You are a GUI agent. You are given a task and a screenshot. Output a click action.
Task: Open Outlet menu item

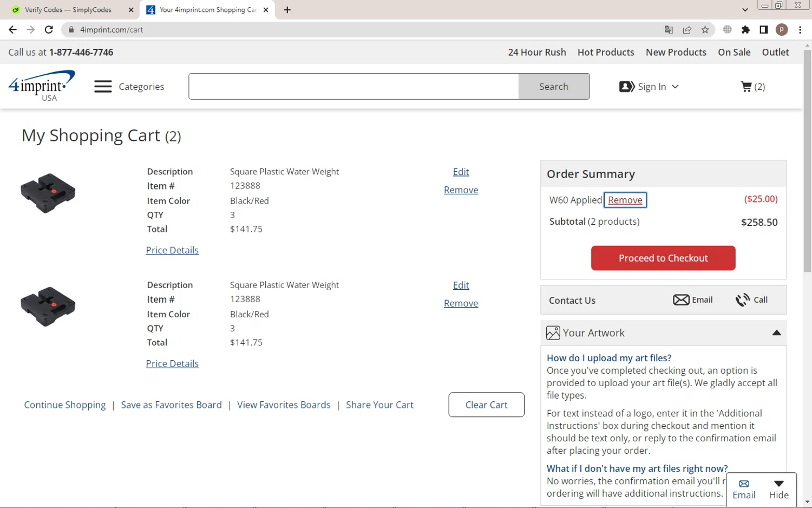(775, 53)
